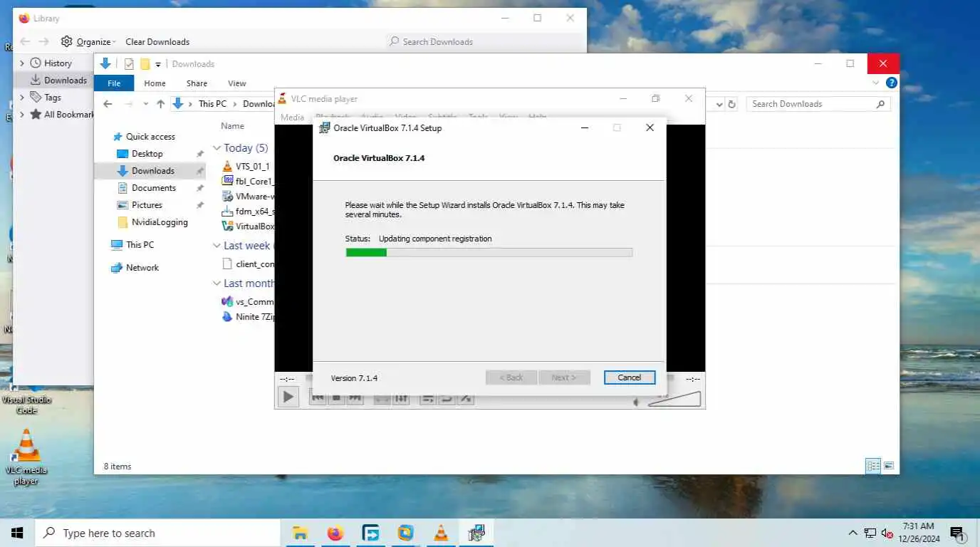Open the VLC Media menu
The width and height of the screenshot is (980, 547).
tap(292, 117)
